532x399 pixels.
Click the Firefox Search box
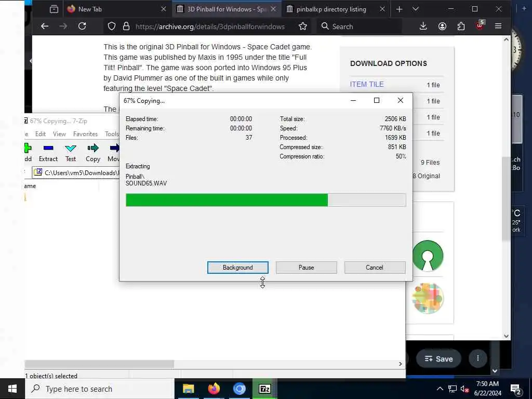click(x=360, y=26)
